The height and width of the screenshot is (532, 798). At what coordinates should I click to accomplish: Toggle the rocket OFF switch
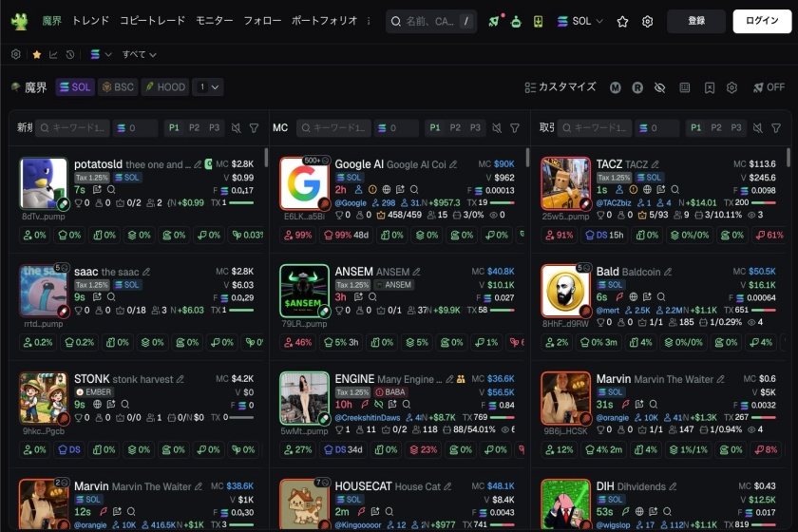pyautogui.click(x=769, y=87)
